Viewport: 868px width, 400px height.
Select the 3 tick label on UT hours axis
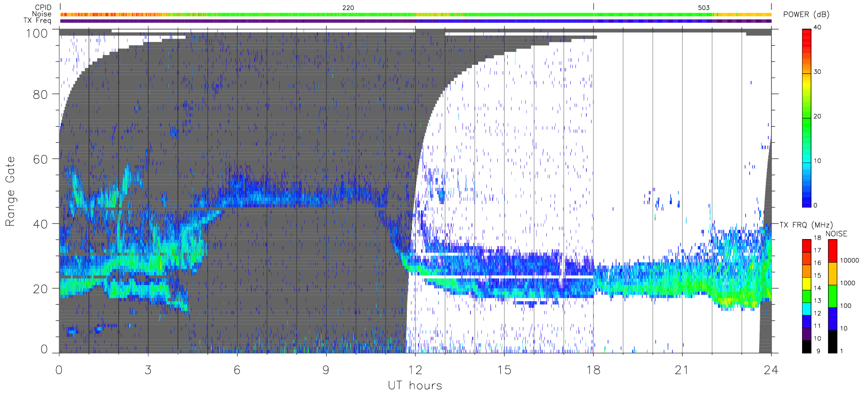point(148,370)
